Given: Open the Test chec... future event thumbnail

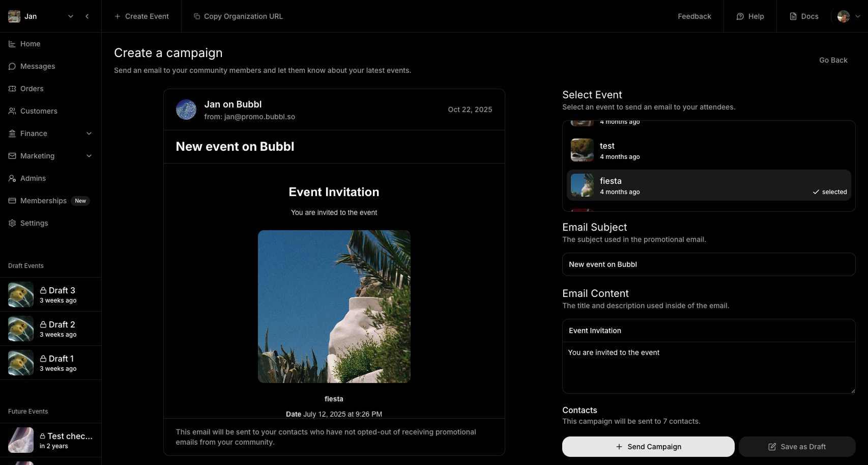Looking at the screenshot, I should 21,440.
